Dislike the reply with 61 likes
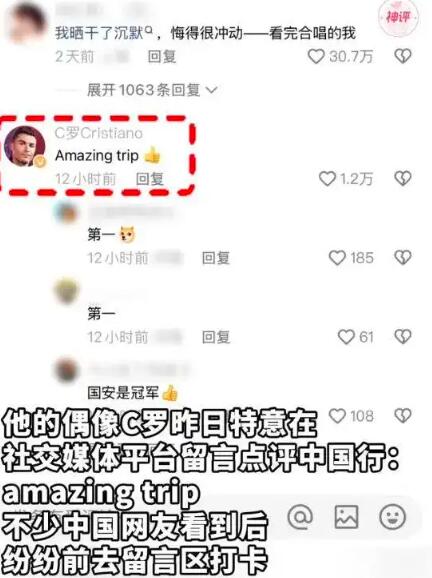This screenshot has width=432, height=578. tap(403, 337)
